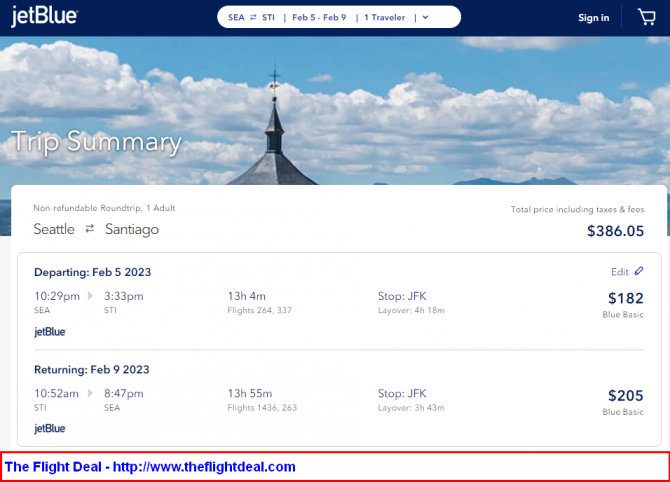Click the jetBlue airline logo under returning flight

50,429
